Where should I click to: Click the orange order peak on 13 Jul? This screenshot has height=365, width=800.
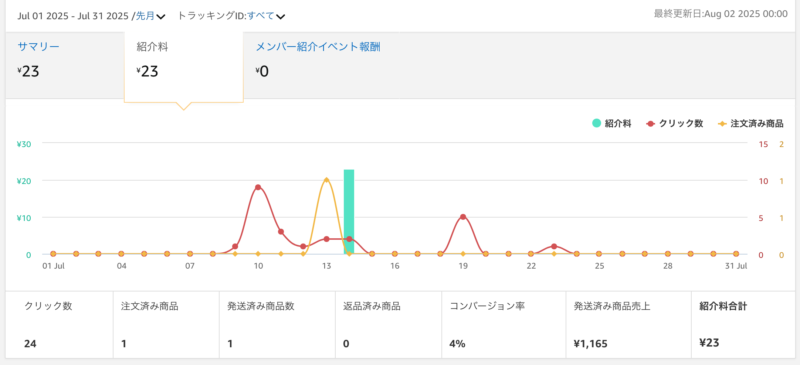327,180
